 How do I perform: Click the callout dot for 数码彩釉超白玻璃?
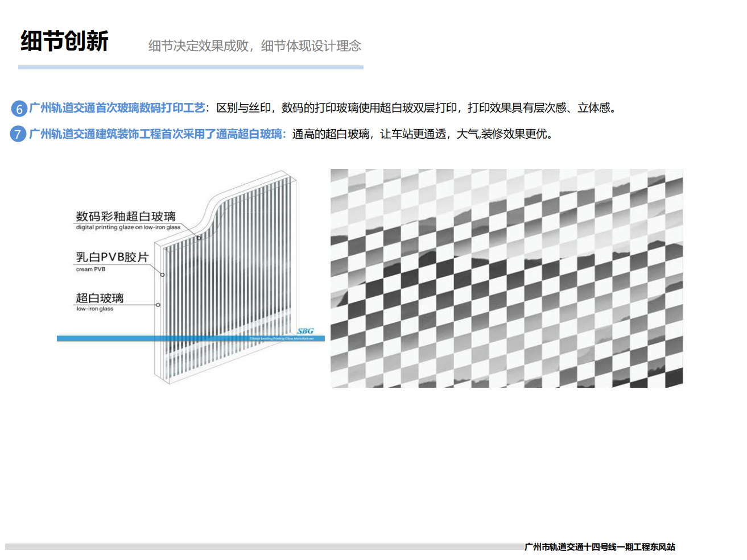click(x=199, y=238)
